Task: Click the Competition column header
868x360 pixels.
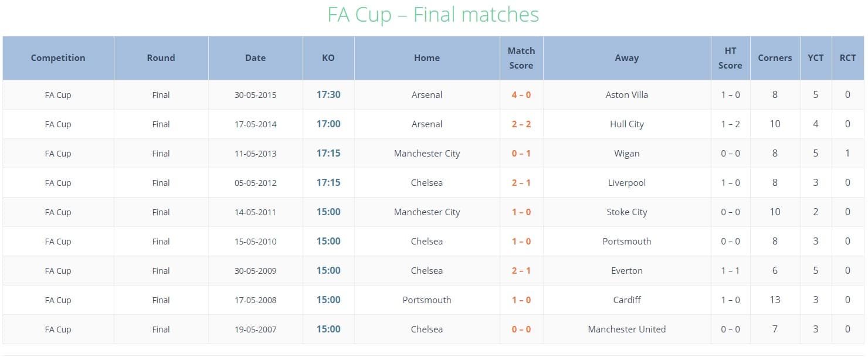Action: (58, 58)
